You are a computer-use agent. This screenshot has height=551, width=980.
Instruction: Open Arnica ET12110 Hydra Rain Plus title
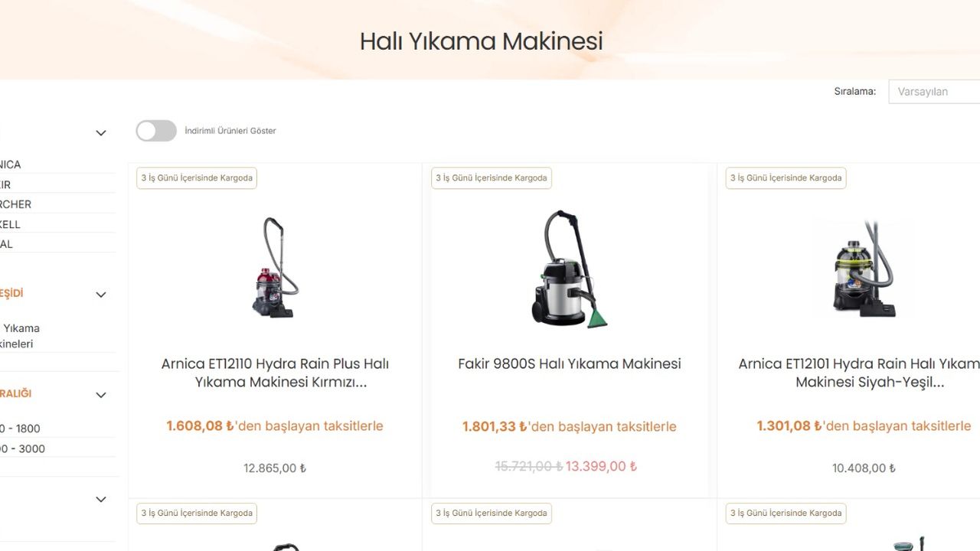pos(275,373)
